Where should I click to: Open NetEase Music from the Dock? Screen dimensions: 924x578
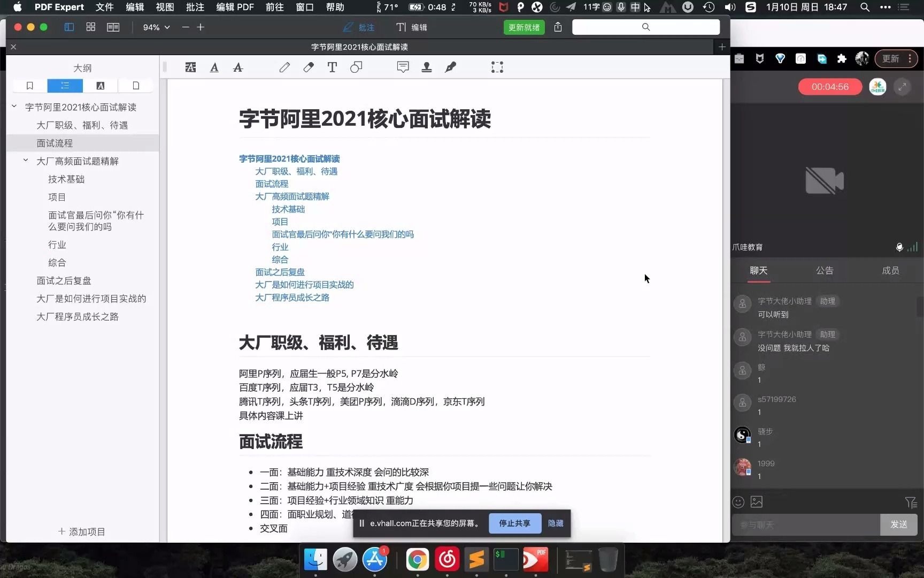pos(447,560)
